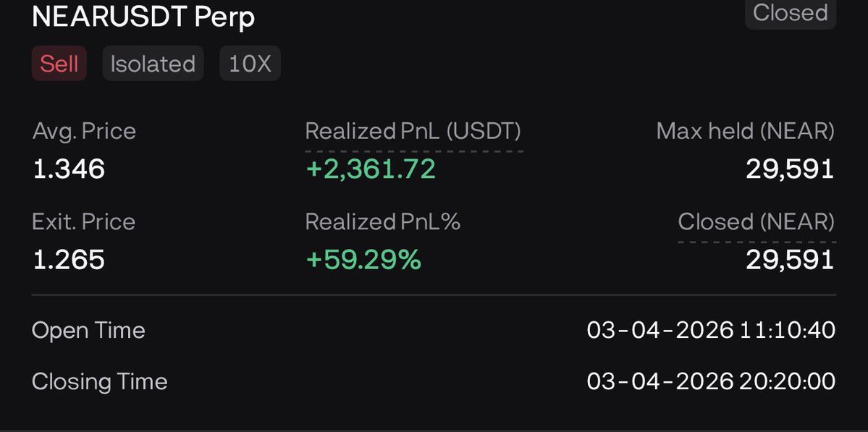Click the exit price value 1.265
The height and width of the screenshot is (432, 868).
69,259
